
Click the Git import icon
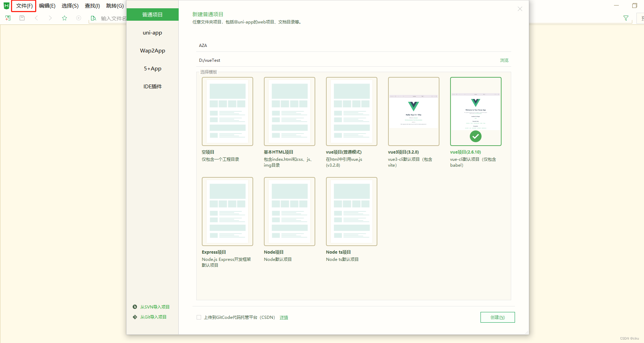pyautogui.click(x=135, y=317)
